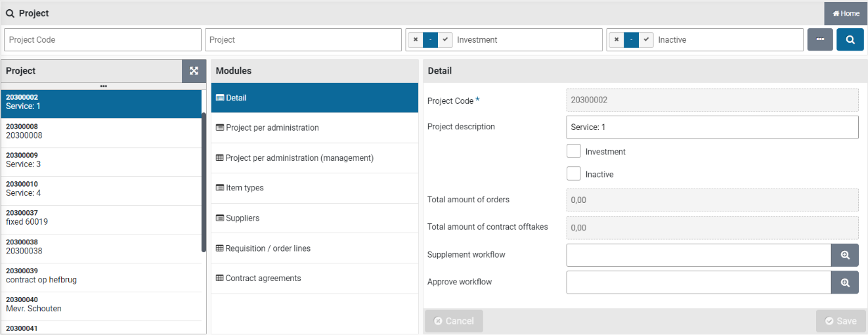Image resolution: width=868 pixels, height=335 pixels.
Task: Click the Project Code search field
Action: click(x=102, y=40)
